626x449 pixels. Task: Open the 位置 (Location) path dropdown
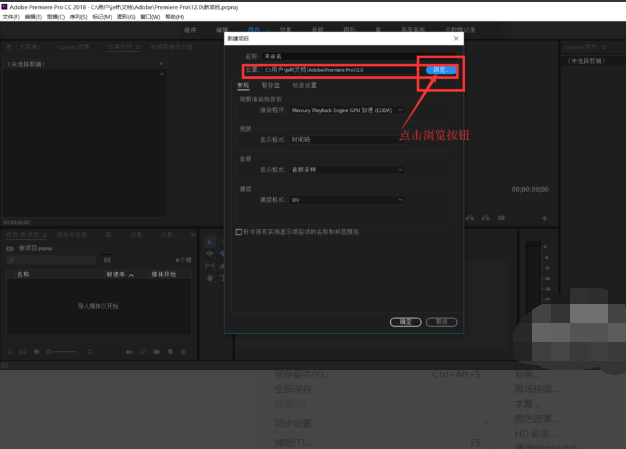pos(417,70)
